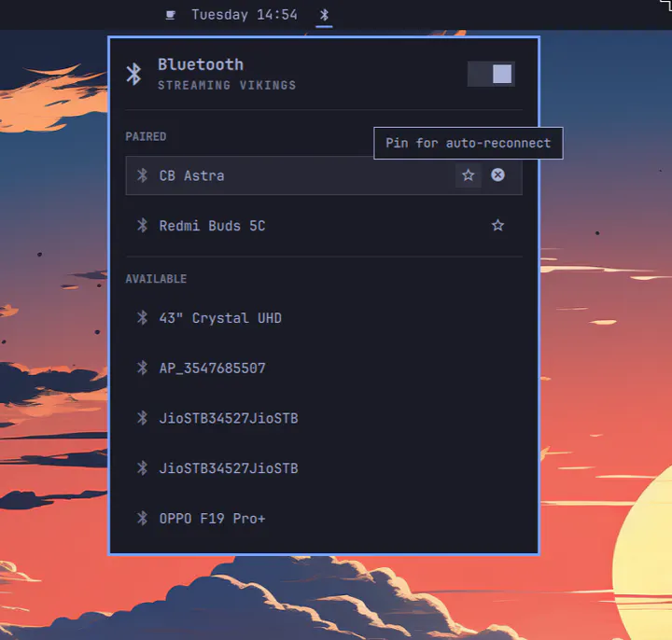This screenshot has width=672, height=640.
Task: Select the CB Astra paired device
Action: 324,175
